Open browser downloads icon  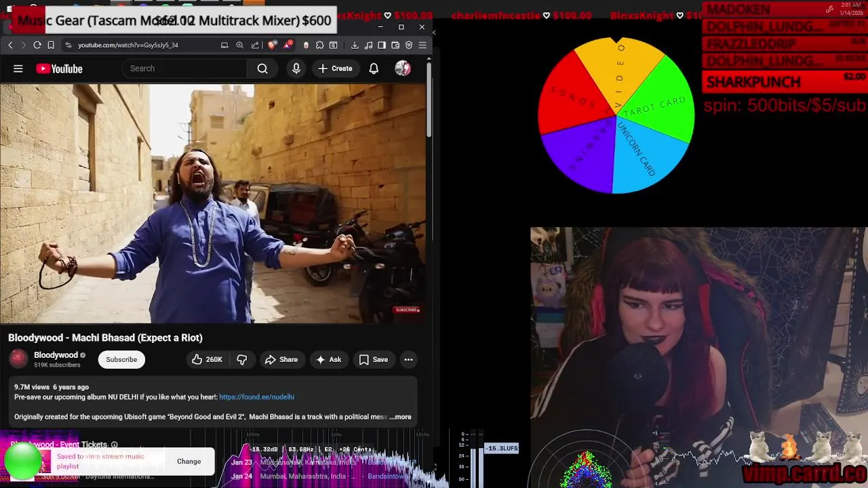pyautogui.click(x=355, y=45)
